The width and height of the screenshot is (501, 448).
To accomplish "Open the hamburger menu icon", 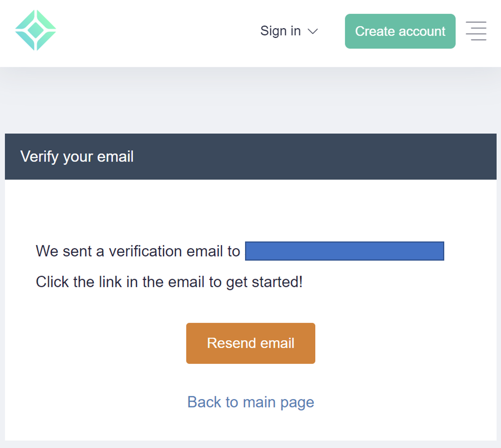I will click(476, 31).
